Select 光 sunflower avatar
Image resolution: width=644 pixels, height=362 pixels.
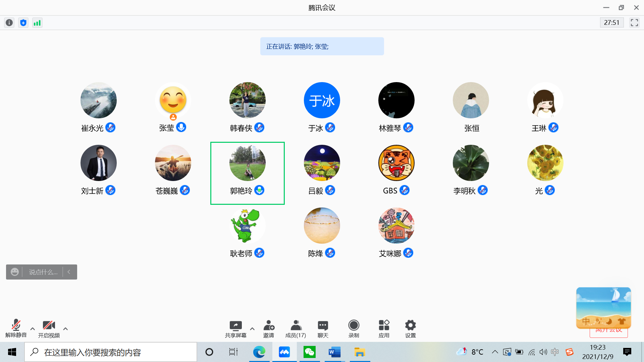point(545,163)
